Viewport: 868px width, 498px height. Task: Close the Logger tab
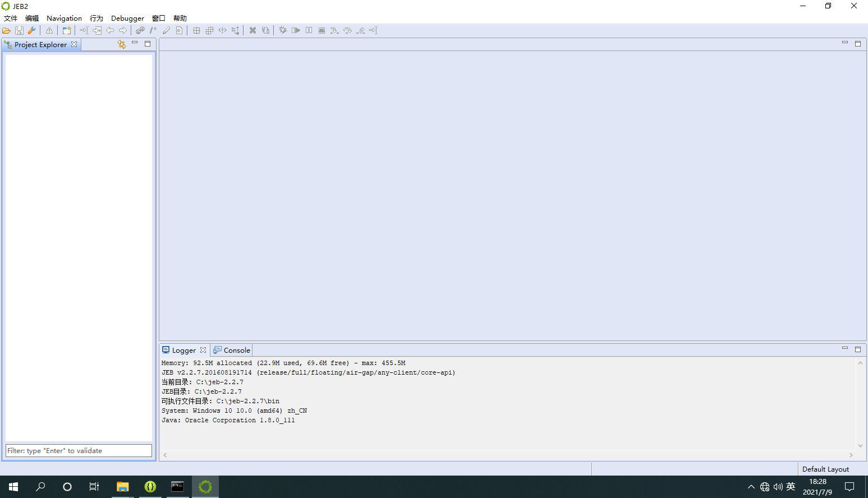coord(203,350)
